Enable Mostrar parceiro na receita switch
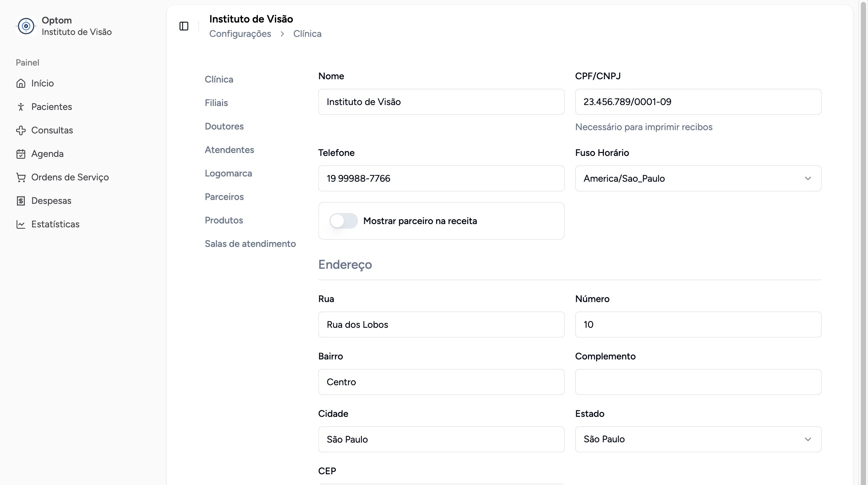 (343, 221)
